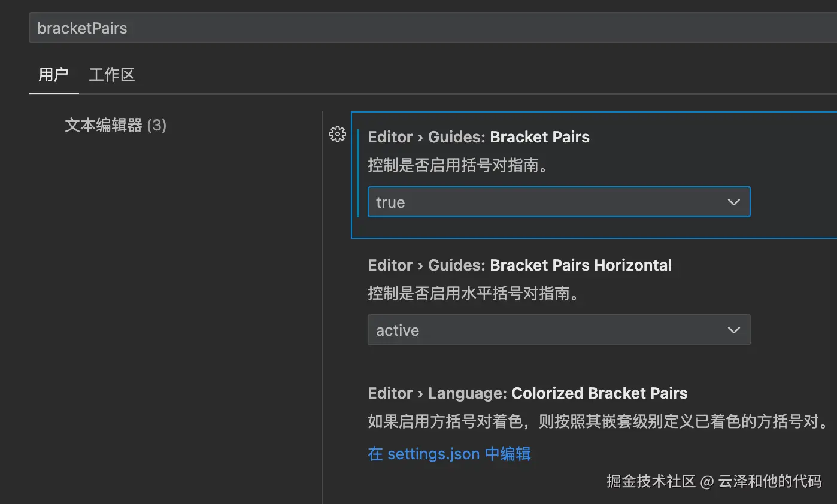Click chevron arrow on the "active" dropdown

tap(733, 330)
